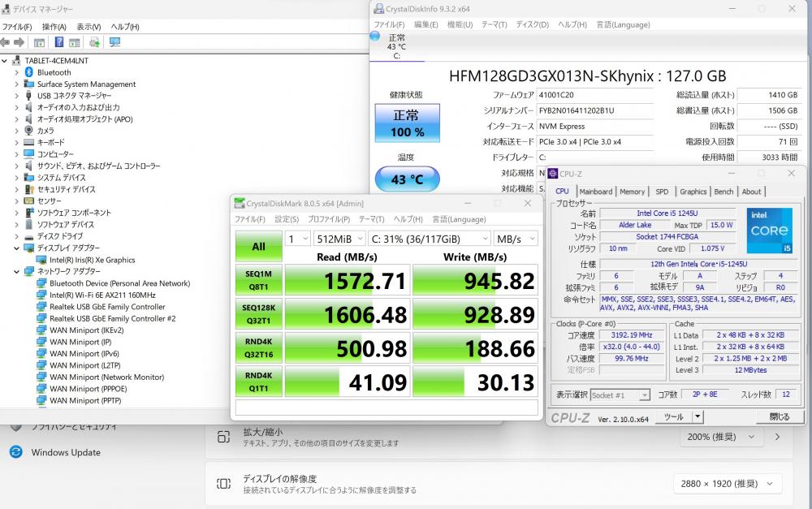Viewport: 812px width, 509px height.
Task: Click the serial number FYB2N016411202B1U field
Action: tap(594, 110)
